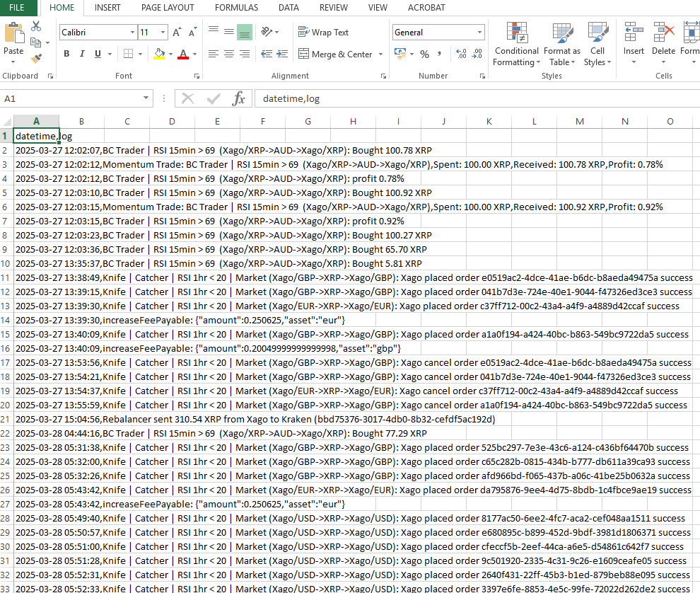Switch to the FORMULAS tab
Viewport: 700px width, 593px height.
[x=236, y=8]
